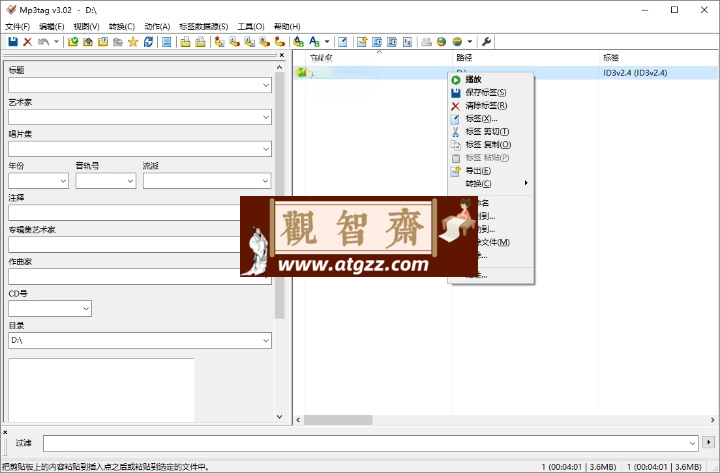Screen dimensions: 720x473
Task: Expand the 过滤 filter dropdown
Action: point(692,443)
